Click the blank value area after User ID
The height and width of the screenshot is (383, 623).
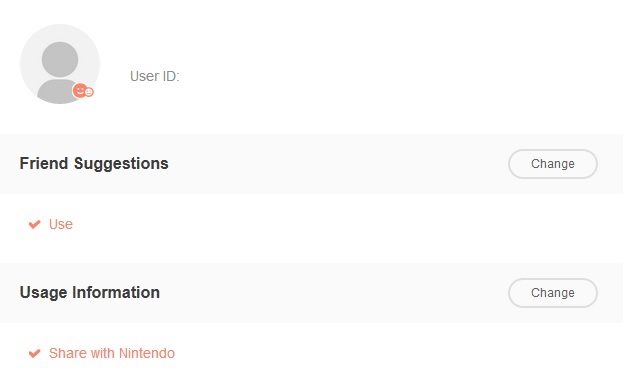tap(278, 76)
